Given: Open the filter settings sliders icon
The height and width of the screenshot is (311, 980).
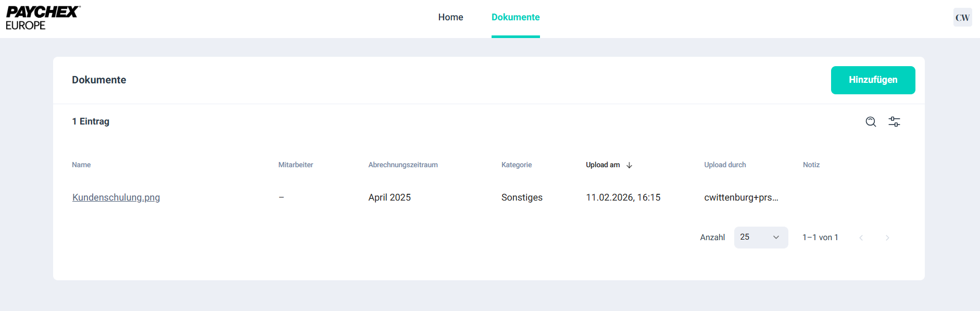Looking at the screenshot, I should (894, 122).
